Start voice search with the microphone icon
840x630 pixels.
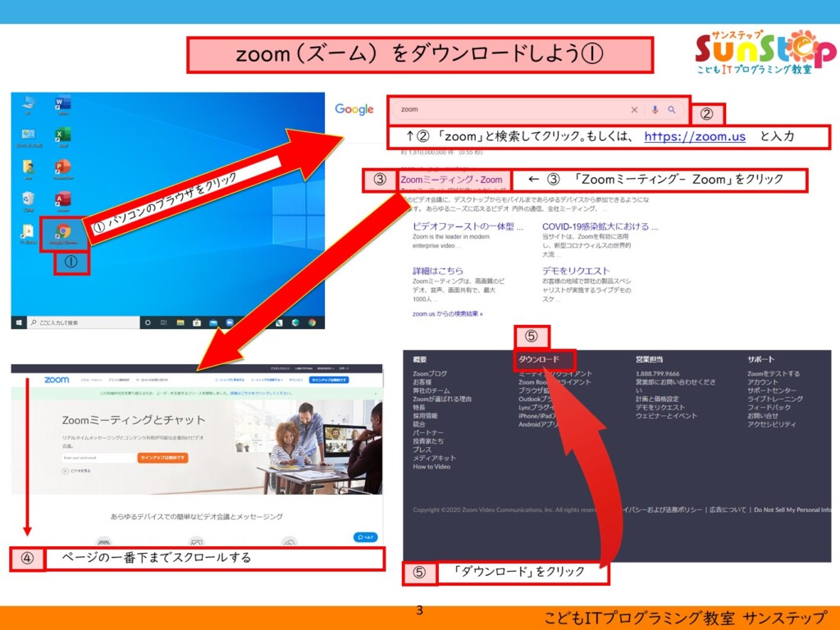(x=655, y=110)
